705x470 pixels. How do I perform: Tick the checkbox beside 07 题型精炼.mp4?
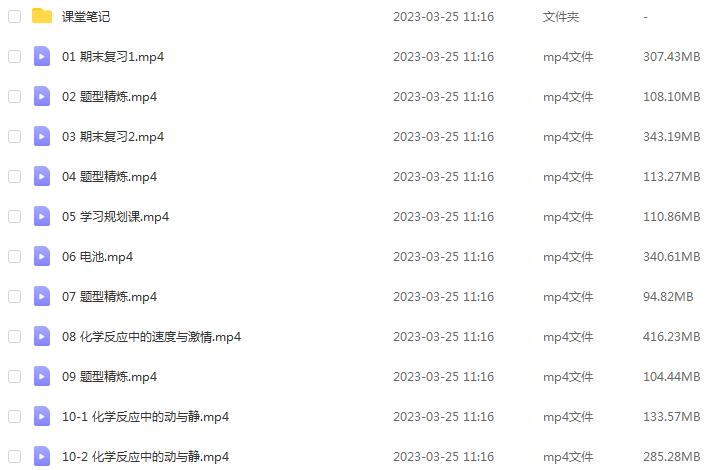(x=14, y=297)
